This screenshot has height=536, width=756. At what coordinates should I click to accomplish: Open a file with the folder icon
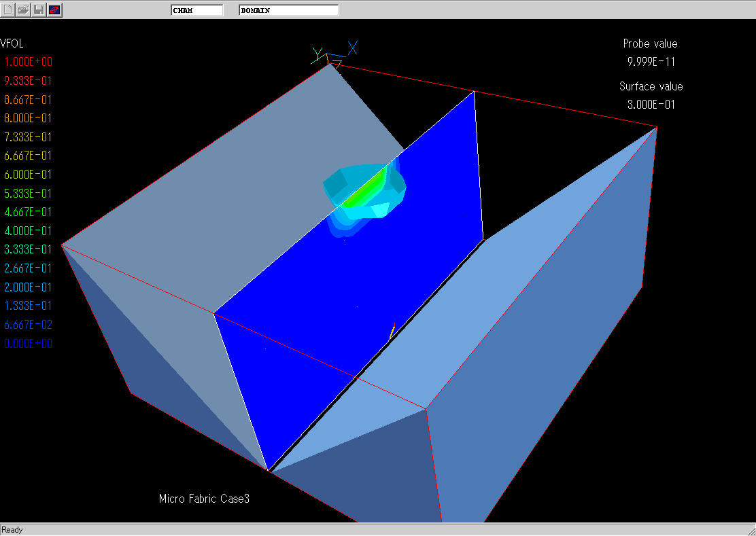24,10
